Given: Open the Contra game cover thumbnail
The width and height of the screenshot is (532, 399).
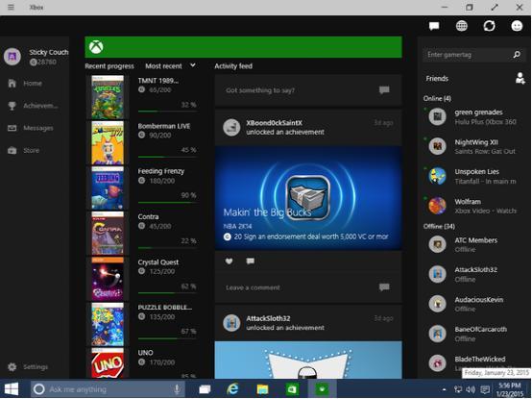Looking at the screenshot, I should [x=108, y=234].
